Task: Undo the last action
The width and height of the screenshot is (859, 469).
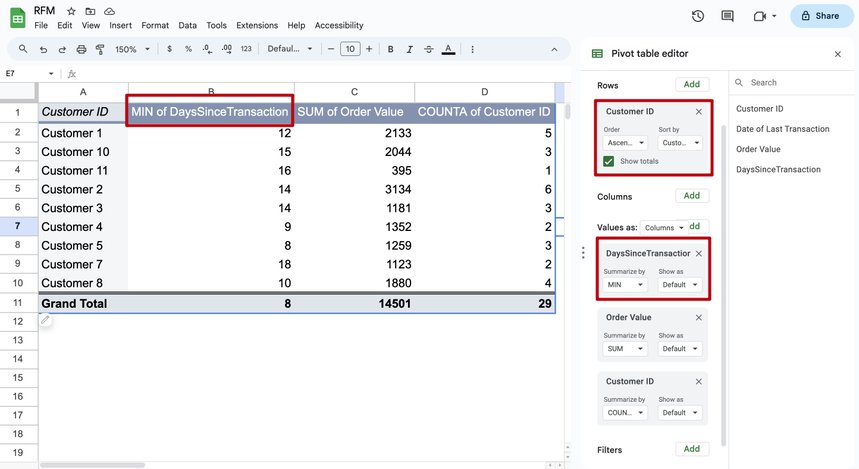Action: [x=43, y=49]
